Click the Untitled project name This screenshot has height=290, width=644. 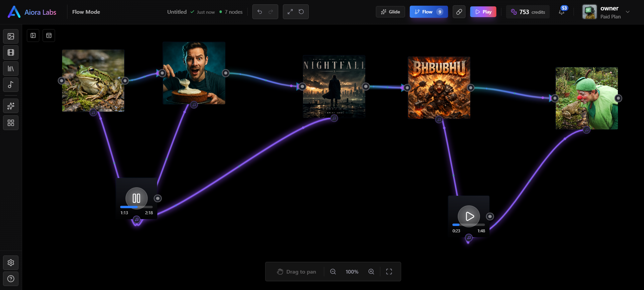(x=177, y=12)
